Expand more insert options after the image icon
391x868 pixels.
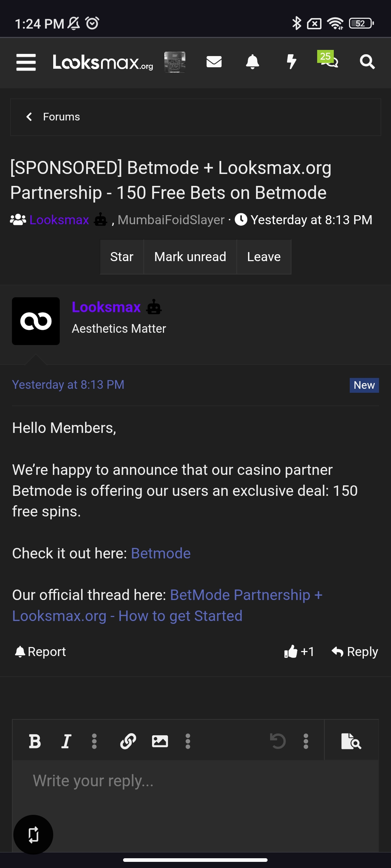pyautogui.click(x=188, y=741)
